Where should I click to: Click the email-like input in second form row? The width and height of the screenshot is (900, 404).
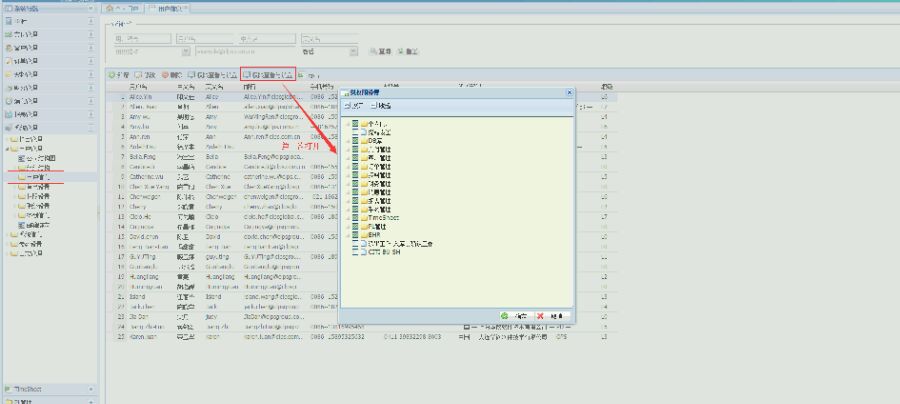[243, 52]
